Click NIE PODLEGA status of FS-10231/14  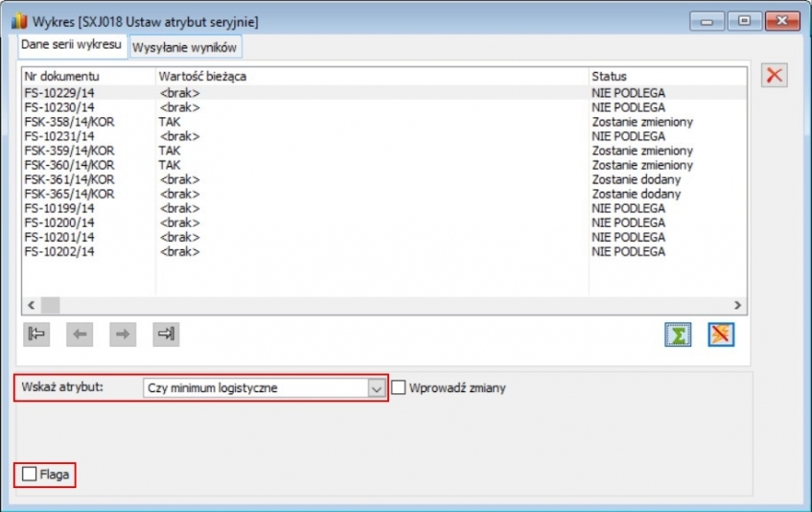point(628,136)
